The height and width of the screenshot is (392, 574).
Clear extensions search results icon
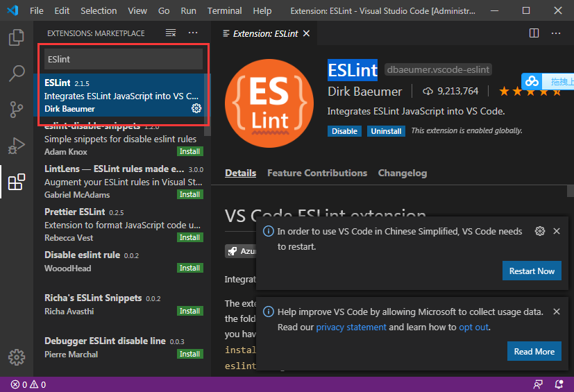pyautogui.click(x=171, y=33)
